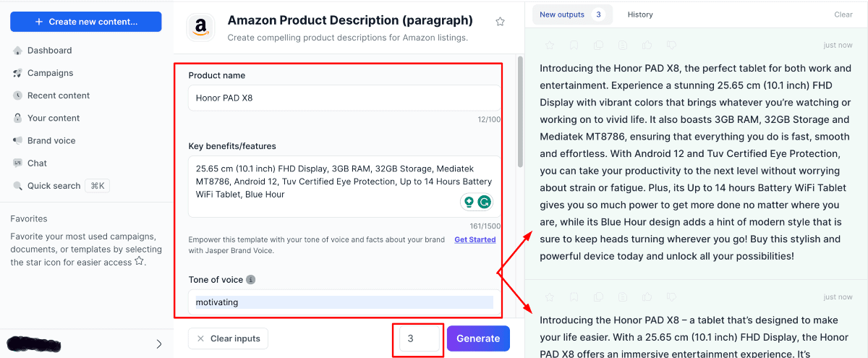The width and height of the screenshot is (868, 358).
Task: Open Campaigns from the sidebar
Action: (50, 73)
